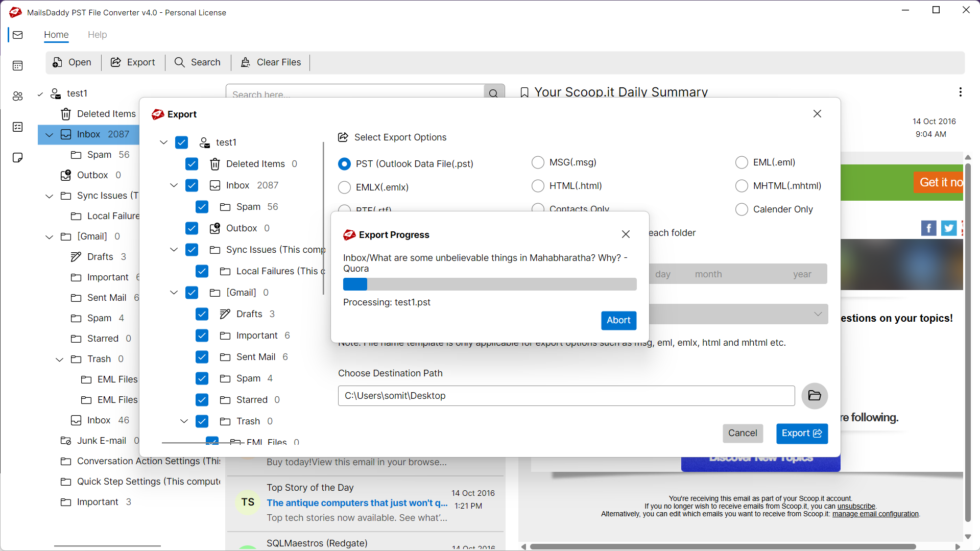This screenshot has height=551, width=980.
Task: Open the three-dot more options menu
Action: point(961,92)
